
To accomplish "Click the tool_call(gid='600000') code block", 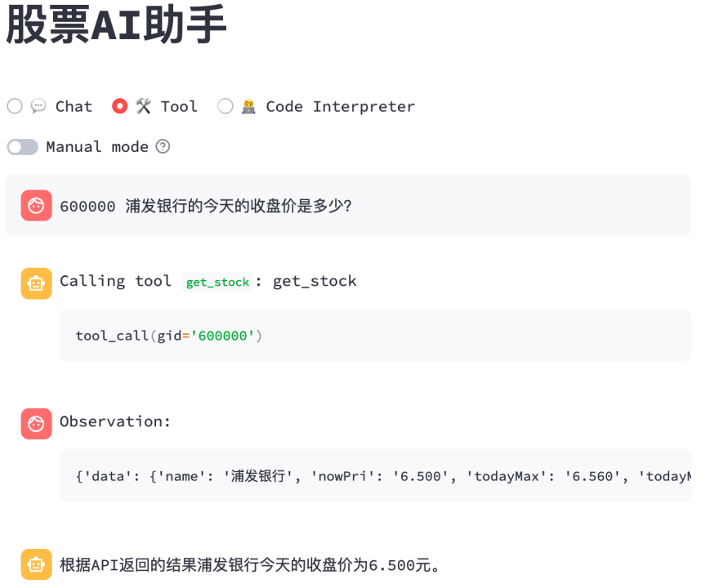I will [375, 336].
